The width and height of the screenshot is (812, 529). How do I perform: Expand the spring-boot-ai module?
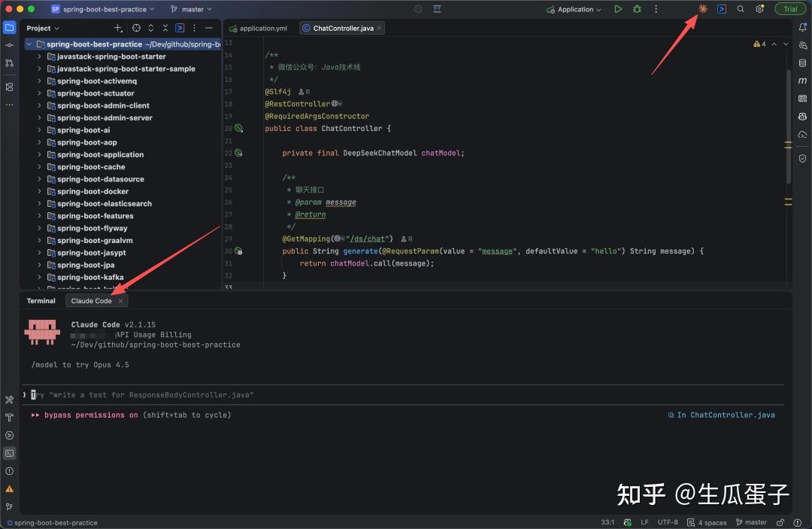39,130
